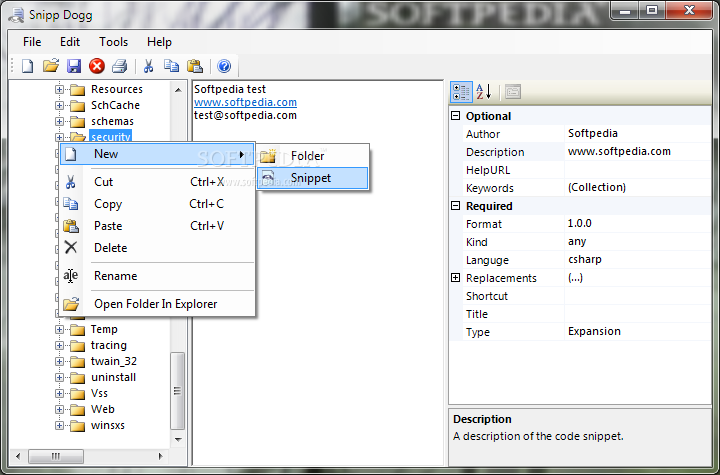Click the empty Title value field
This screenshot has height=475, width=720.
(637, 314)
